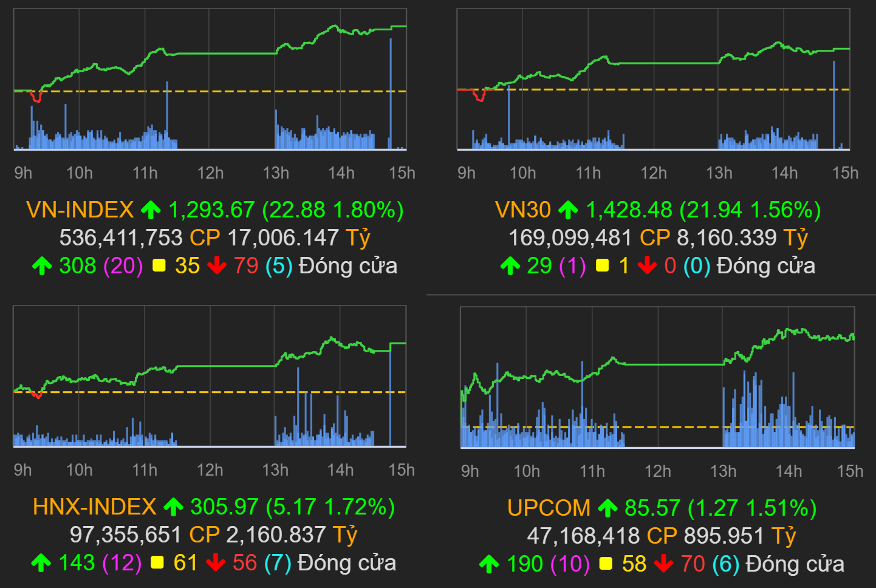Click VN-INDEX status Đóng cửa
876x588 pixels.
349,266
